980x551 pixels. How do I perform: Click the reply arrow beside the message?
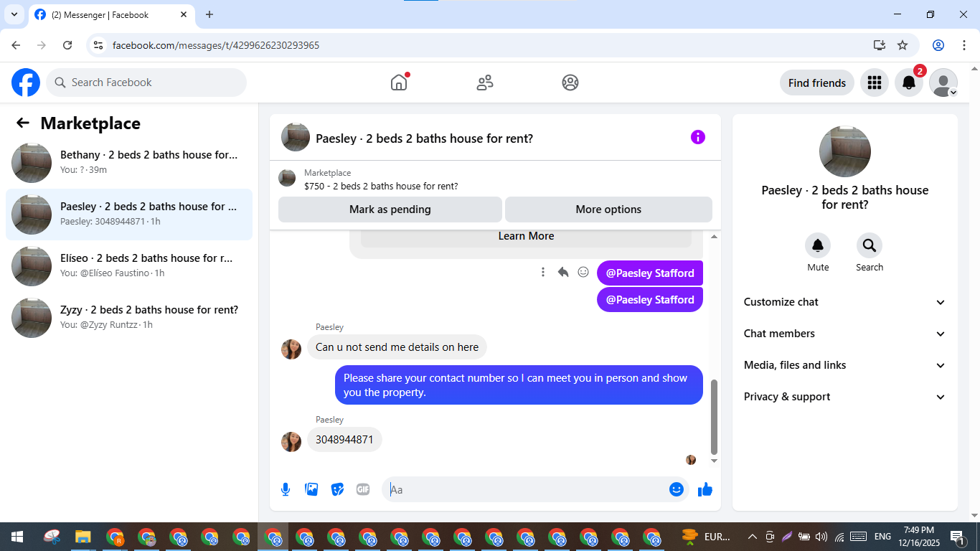tap(563, 272)
